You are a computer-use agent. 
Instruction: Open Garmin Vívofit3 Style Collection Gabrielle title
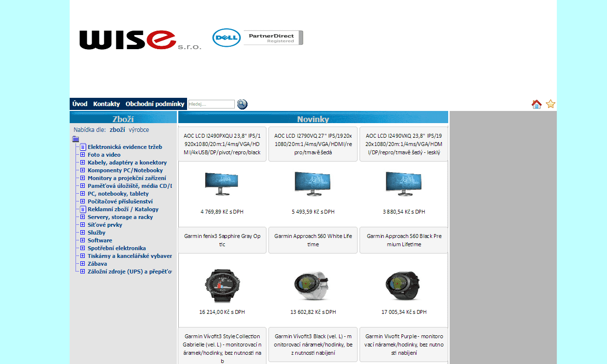coord(222,348)
